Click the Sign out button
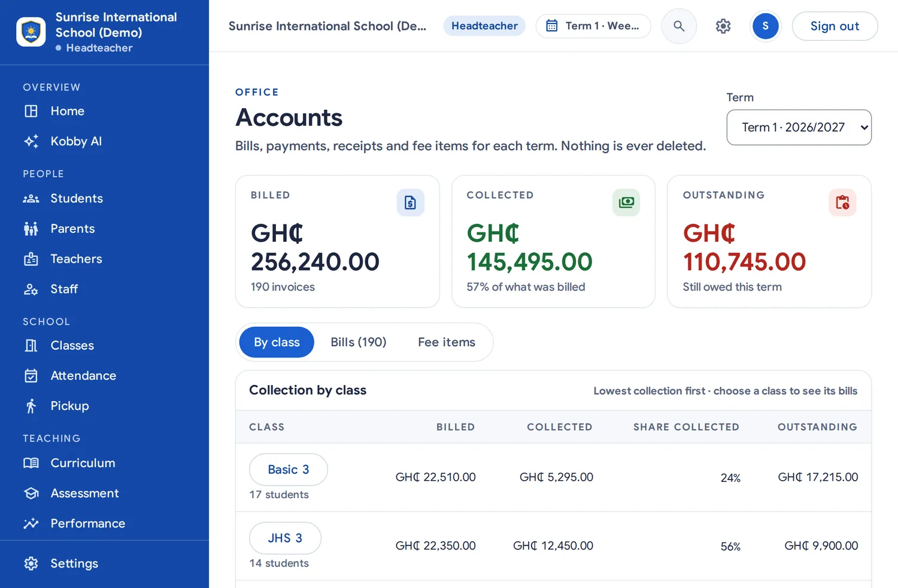This screenshot has width=898, height=588. 835,26
